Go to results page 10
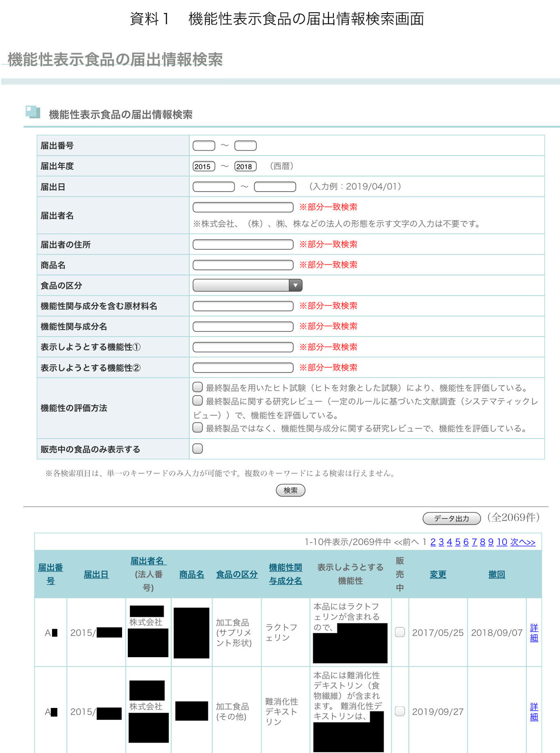This screenshot has width=560, height=753. [x=502, y=542]
